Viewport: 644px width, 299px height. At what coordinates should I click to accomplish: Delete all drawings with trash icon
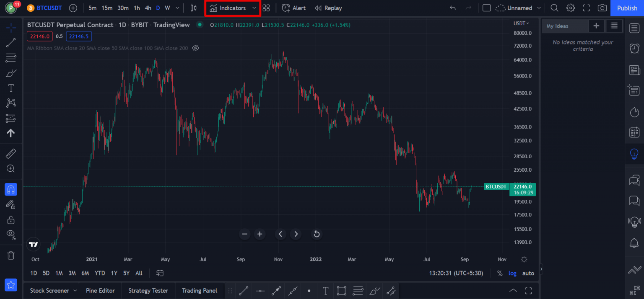tap(10, 255)
